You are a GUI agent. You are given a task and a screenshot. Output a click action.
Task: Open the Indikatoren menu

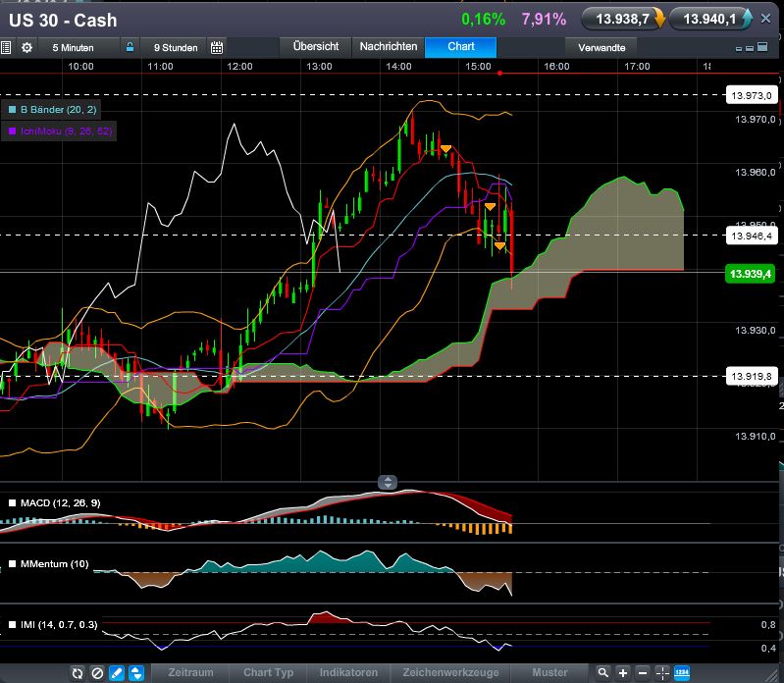(x=348, y=672)
